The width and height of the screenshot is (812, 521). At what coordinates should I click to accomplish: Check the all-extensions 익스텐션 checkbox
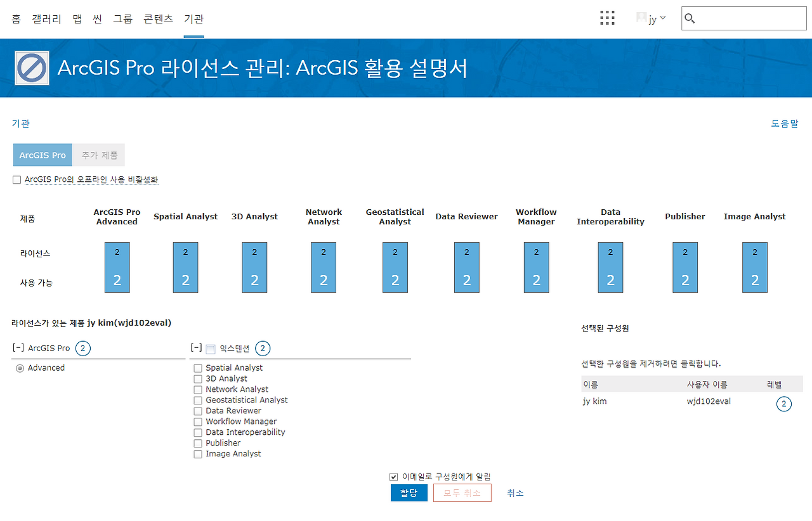coord(211,349)
